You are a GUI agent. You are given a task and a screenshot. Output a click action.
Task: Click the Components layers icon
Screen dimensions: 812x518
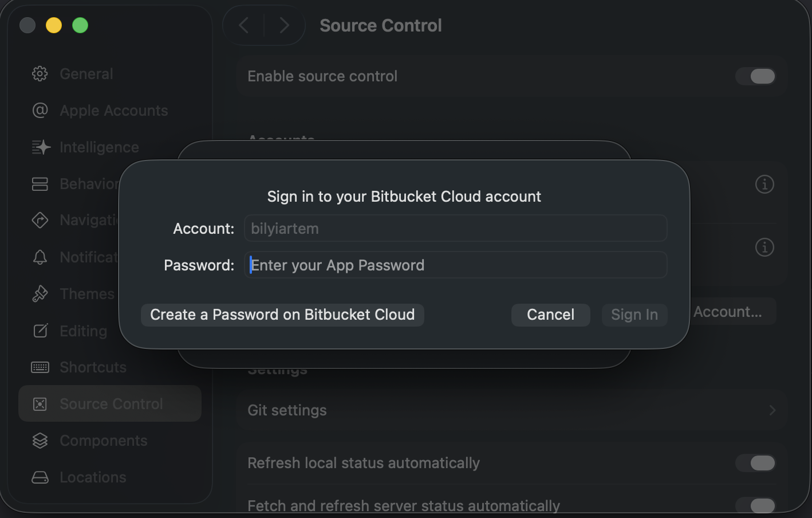(x=40, y=441)
